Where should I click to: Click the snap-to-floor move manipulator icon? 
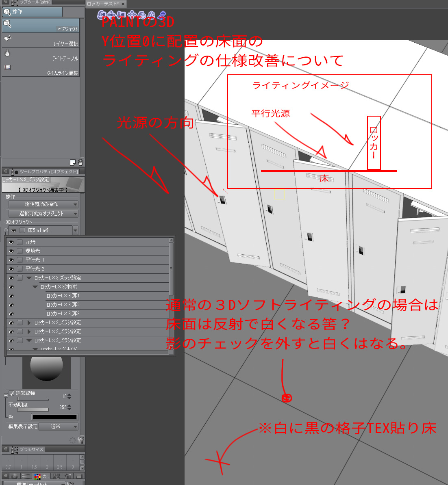pos(162,15)
